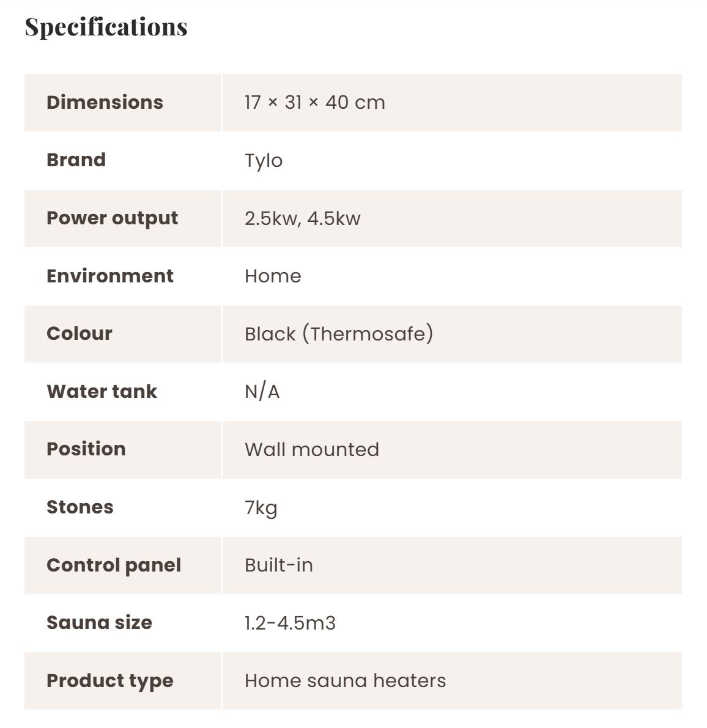The image size is (707, 728).
Task: Click the Home sauna heaters value
Action: point(345,680)
